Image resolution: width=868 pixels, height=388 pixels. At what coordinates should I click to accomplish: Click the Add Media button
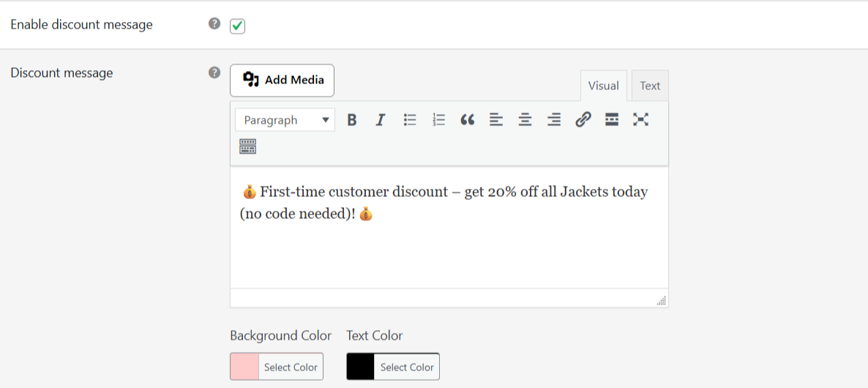pos(283,81)
